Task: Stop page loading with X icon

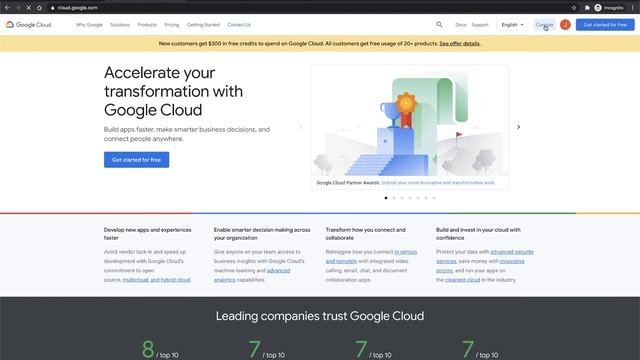Action: click(x=29, y=7)
